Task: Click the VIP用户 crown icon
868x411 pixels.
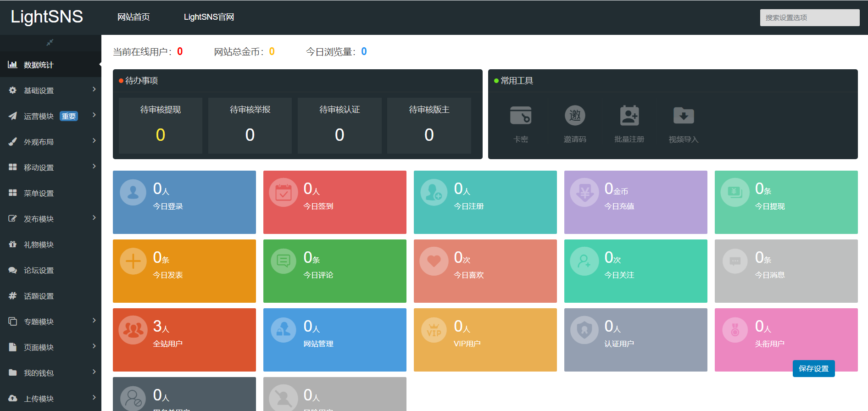Action: click(434, 330)
